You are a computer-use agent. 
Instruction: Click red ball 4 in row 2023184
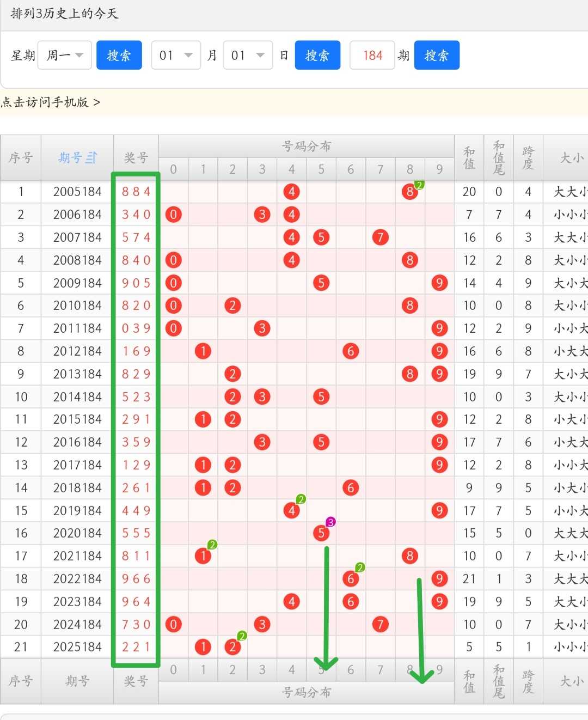click(x=292, y=602)
